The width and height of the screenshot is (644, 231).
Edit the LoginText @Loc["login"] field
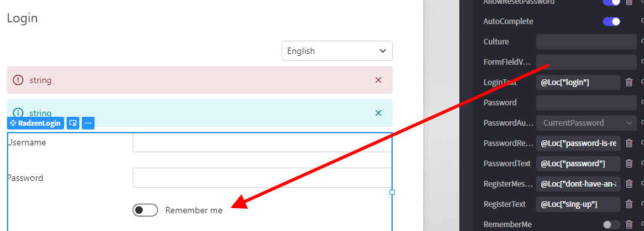coord(578,82)
